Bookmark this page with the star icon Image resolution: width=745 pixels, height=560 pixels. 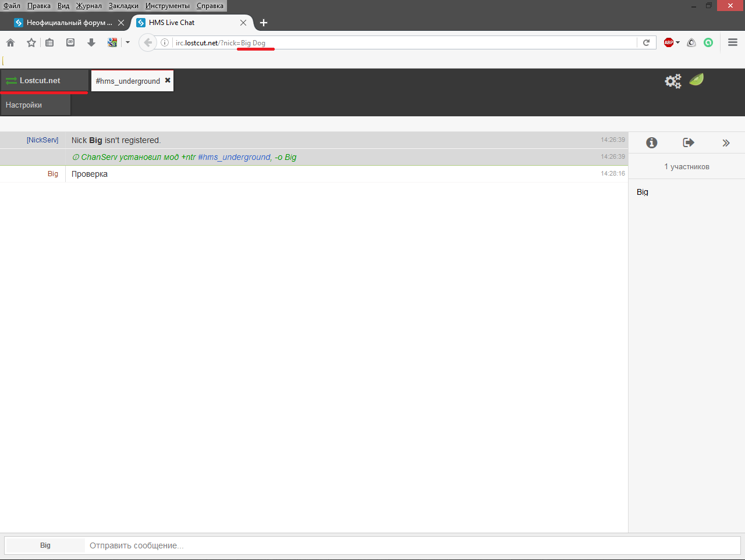pyautogui.click(x=31, y=42)
